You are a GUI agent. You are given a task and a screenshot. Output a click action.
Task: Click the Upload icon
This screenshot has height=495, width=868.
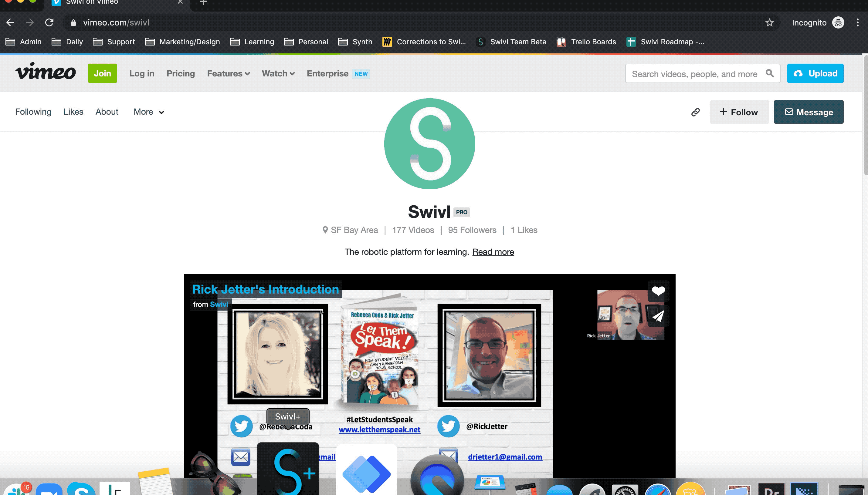[799, 73]
